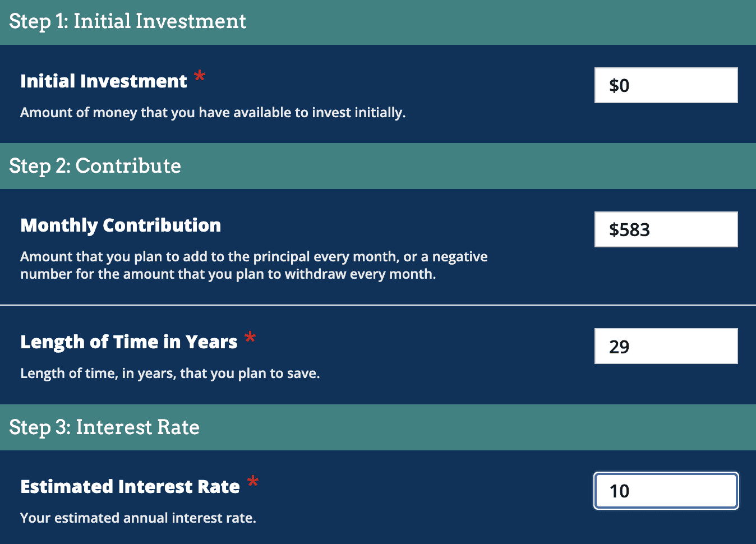Click the withdrawal explanation under Monthly Contribution
The width and height of the screenshot is (756, 544).
[253, 265]
